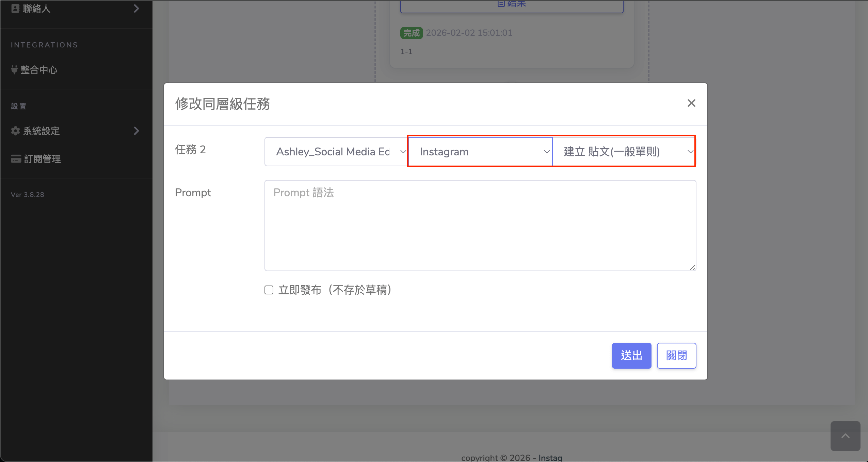Submit with the 送出 button
Screen dimensions: 868x462
[x=631, y=355]
